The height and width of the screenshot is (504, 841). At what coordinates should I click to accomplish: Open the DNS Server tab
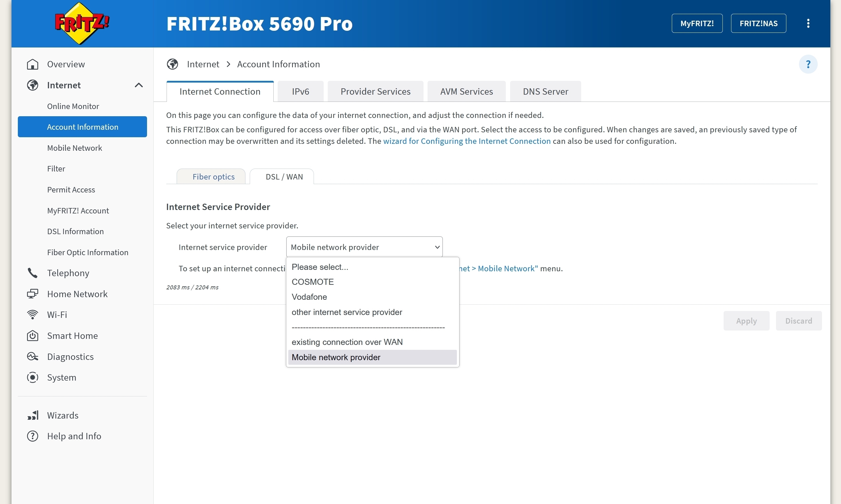[546, 91]
